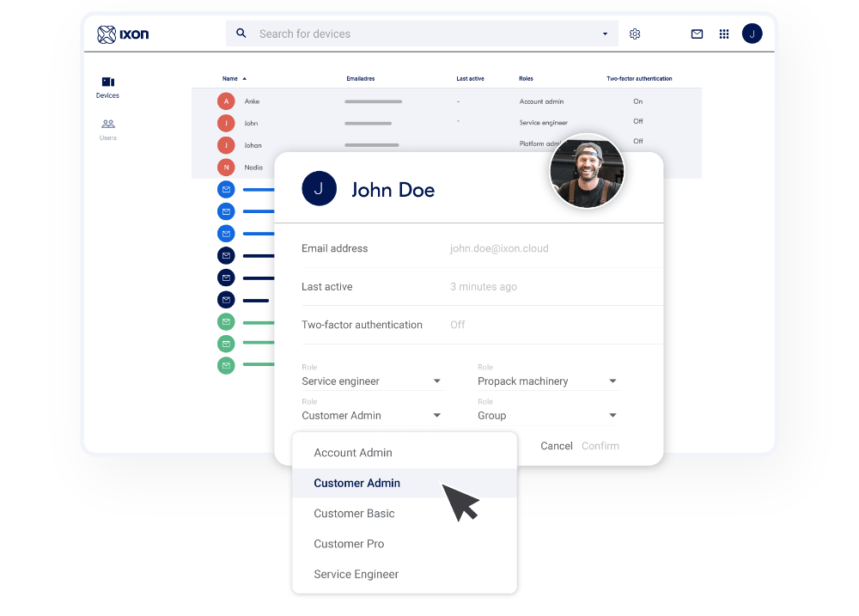The height and width of the screenshot is (616, 859).
Task: Click Nadia's red N avatar
Action: pyautogui.click(x=226, y=168)
